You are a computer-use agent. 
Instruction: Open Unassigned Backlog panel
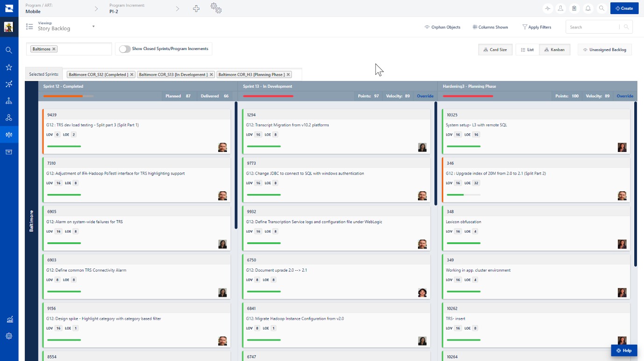coord(605,49)
